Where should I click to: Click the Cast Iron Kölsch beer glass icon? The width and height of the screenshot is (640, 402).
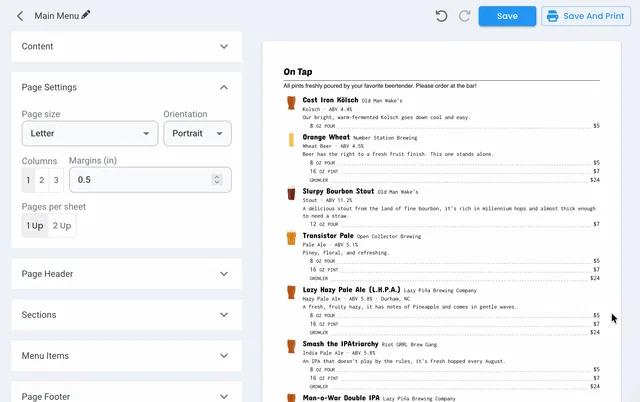click(291, 102)
